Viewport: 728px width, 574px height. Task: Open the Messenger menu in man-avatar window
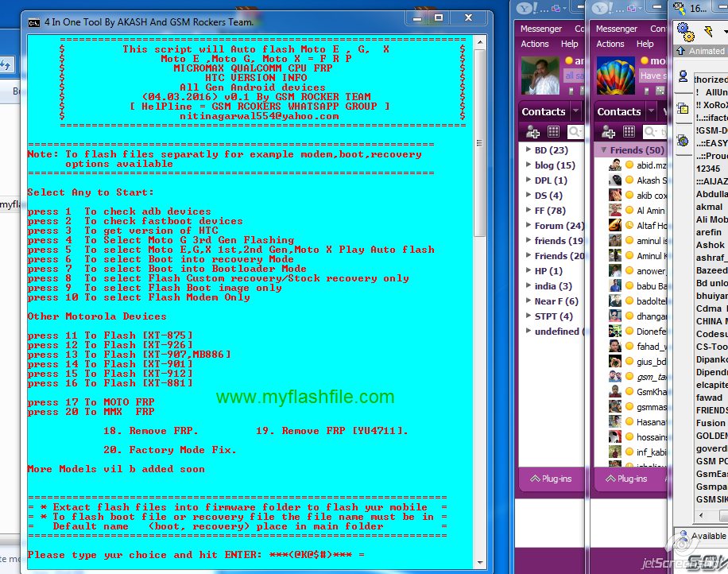click(x=541, y=29)
